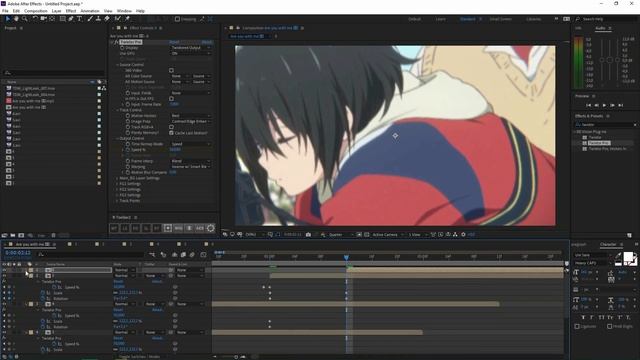The width and height of the screenshot is (640, 360).
Task: Open the Use GPU dropdown
Action: click(x=191, y=53)
